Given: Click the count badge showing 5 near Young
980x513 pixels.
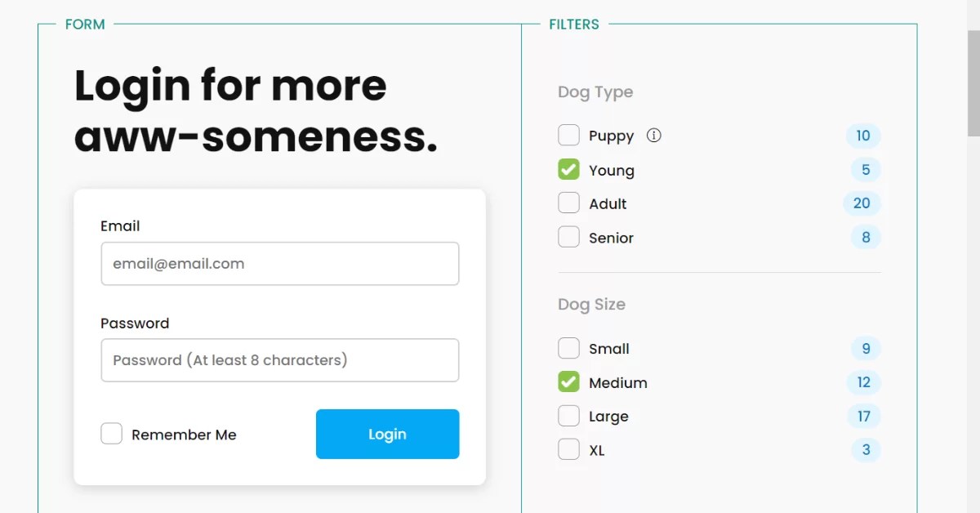Looking at the screenshot, I should point(865,169).
